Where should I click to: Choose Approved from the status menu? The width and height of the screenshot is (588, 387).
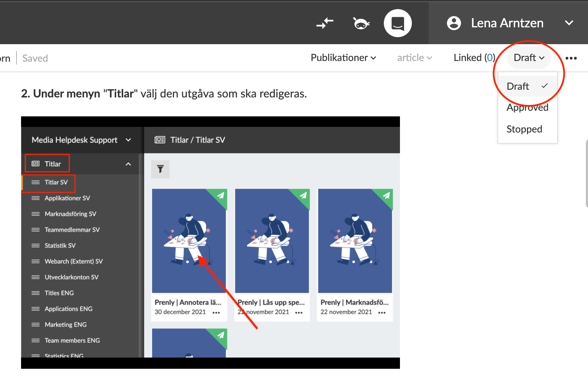527,108
